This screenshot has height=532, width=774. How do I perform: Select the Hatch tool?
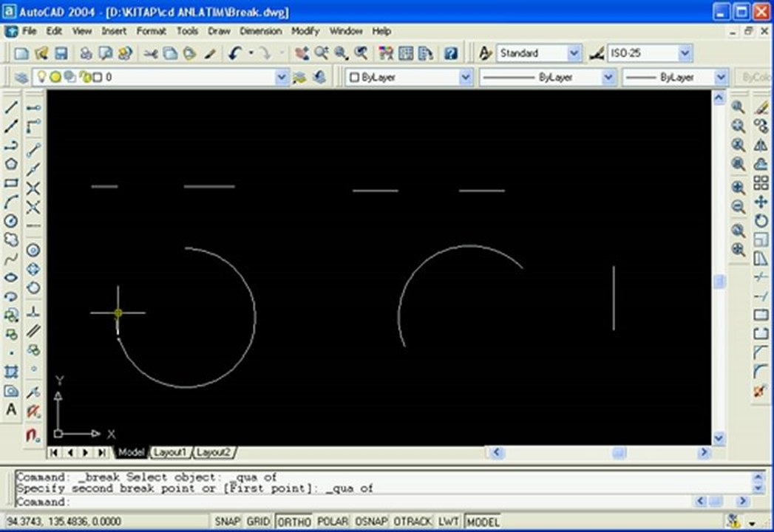pos(11,372)
